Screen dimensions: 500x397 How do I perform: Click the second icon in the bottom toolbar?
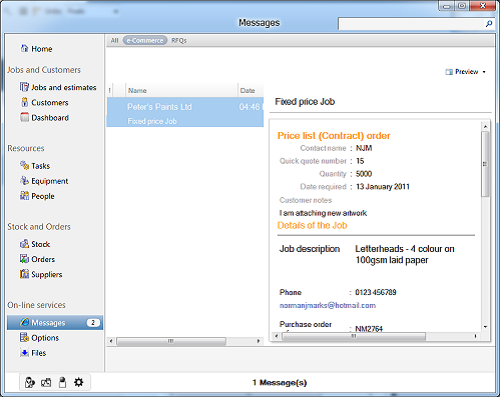pos(46,382)
